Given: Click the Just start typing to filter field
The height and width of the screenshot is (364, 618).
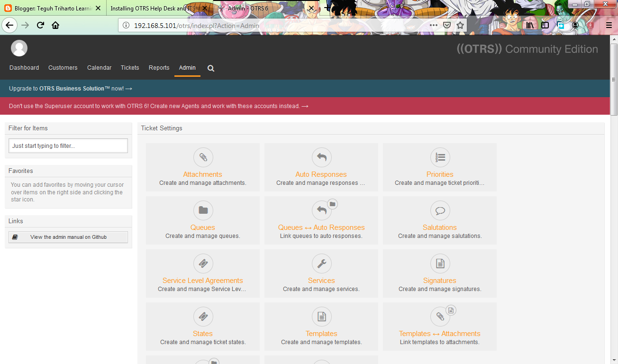Looking at the screenshot, I should pyautogui.click(x=68, y=146).
